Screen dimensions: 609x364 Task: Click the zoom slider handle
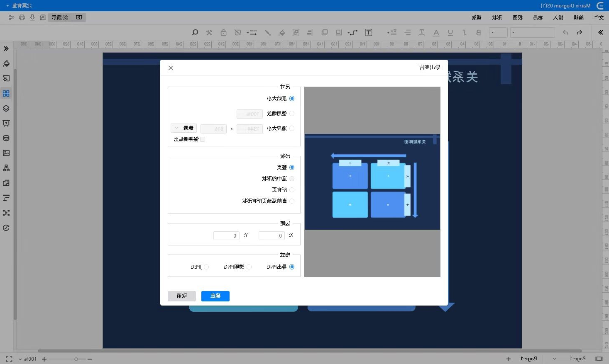76,359
